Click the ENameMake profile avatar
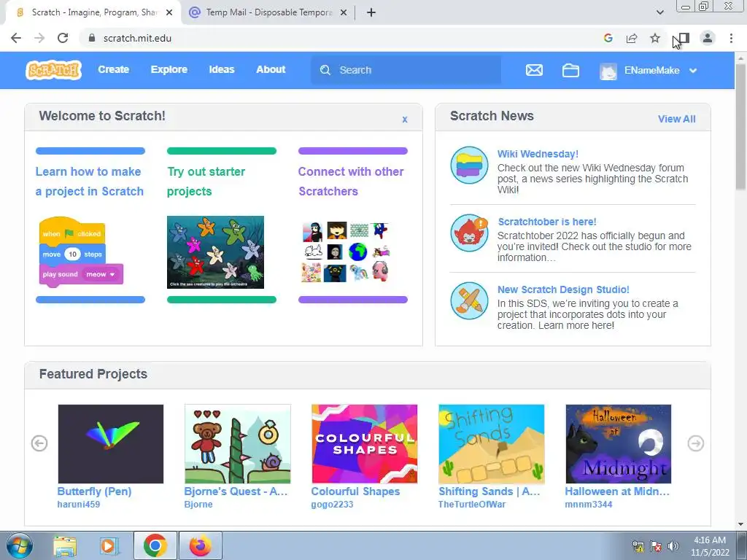 coord(608,71)
